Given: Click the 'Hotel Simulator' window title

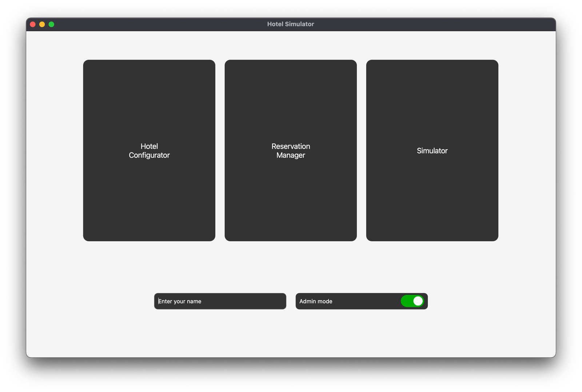Looking at the screenshot, I should [x=290, y=24].
